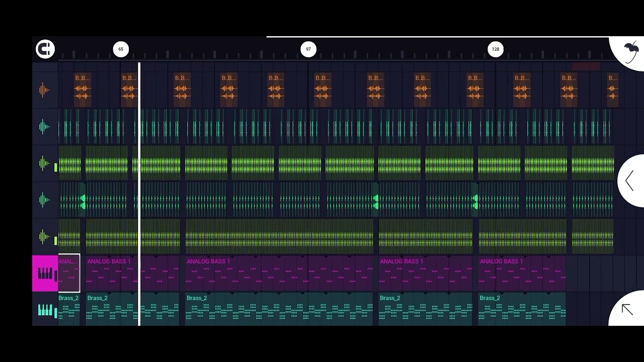Select the B.B... clip beneath marker 65

129,90
